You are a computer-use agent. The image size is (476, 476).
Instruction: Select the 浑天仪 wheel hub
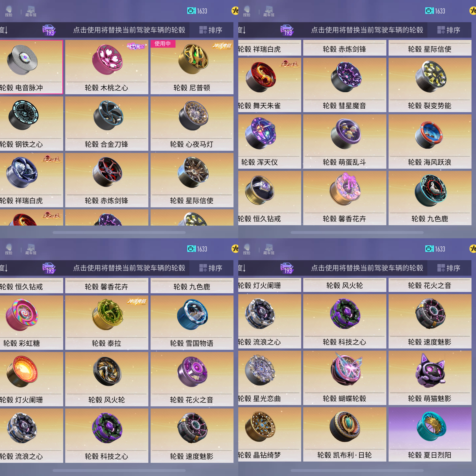270,141
